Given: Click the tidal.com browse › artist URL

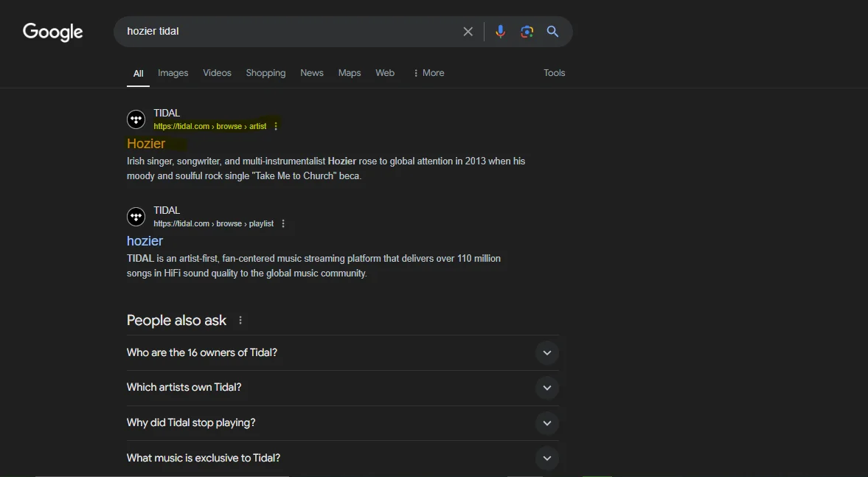Looking at the screenshot, I should click(209, 126).
